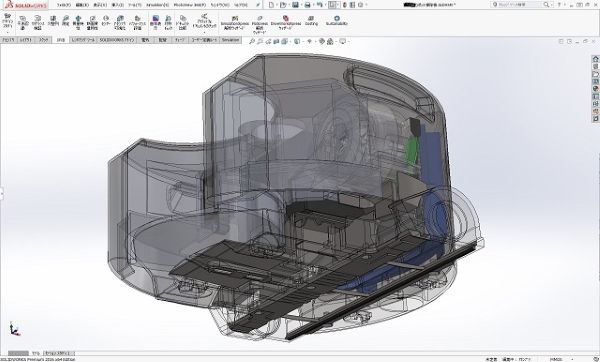Click the Print icon in quick toolbar
600x362 pixels.
click(307, 5)
